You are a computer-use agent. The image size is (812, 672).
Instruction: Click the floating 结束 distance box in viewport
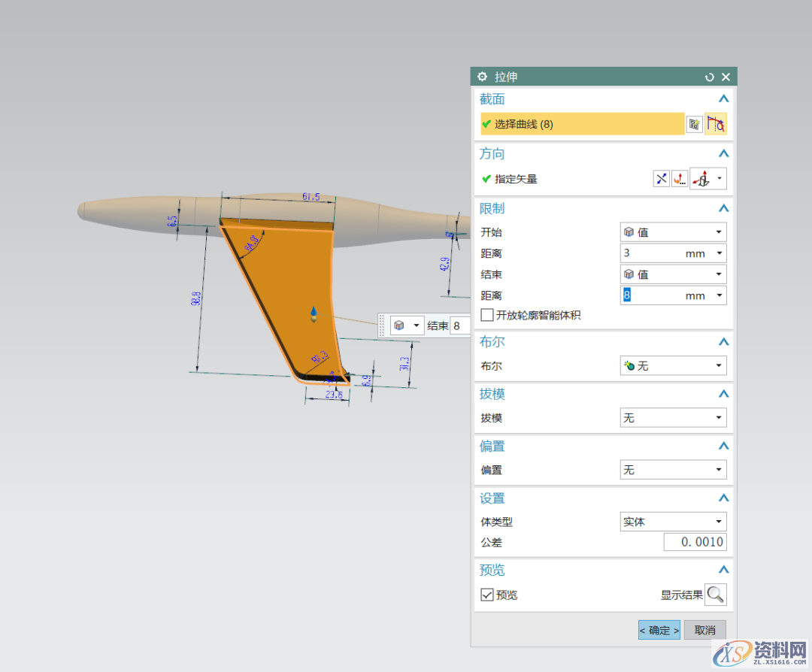pyautogui.click(x=459, y=325)
